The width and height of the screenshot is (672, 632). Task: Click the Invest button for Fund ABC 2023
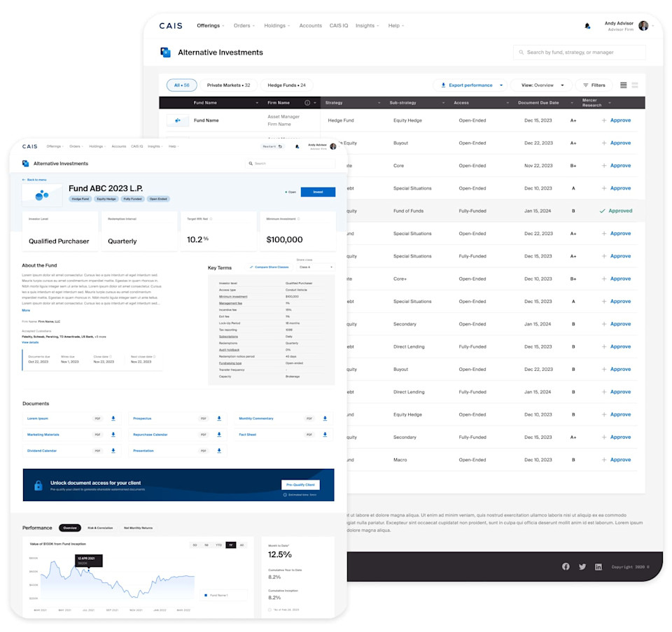point(318,191)
